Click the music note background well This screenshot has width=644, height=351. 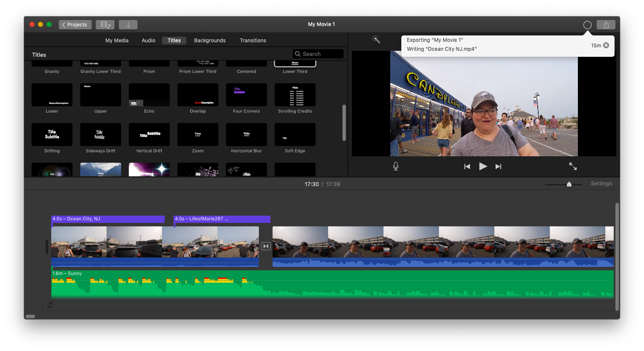tap(329, 305)
